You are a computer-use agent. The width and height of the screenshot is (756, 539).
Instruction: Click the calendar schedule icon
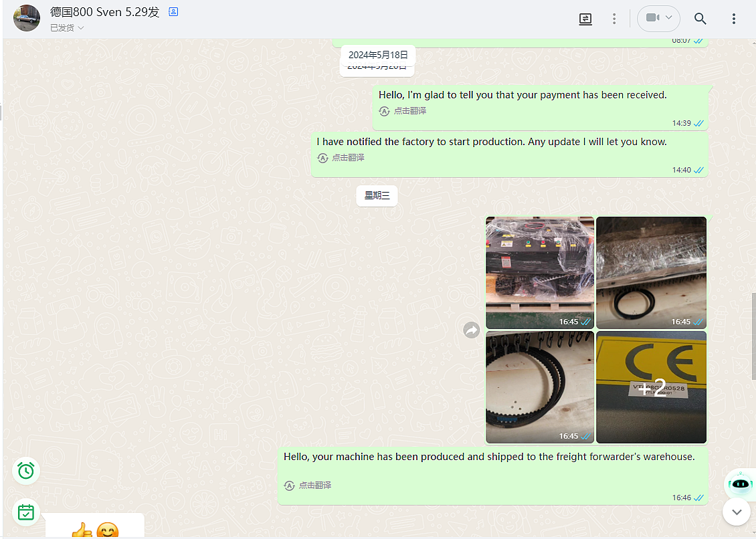coord(26,512)
